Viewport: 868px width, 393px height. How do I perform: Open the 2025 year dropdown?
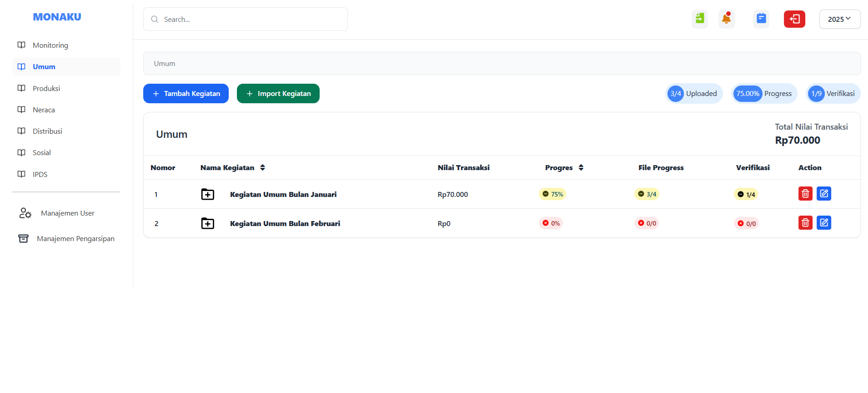pos(839,19)
